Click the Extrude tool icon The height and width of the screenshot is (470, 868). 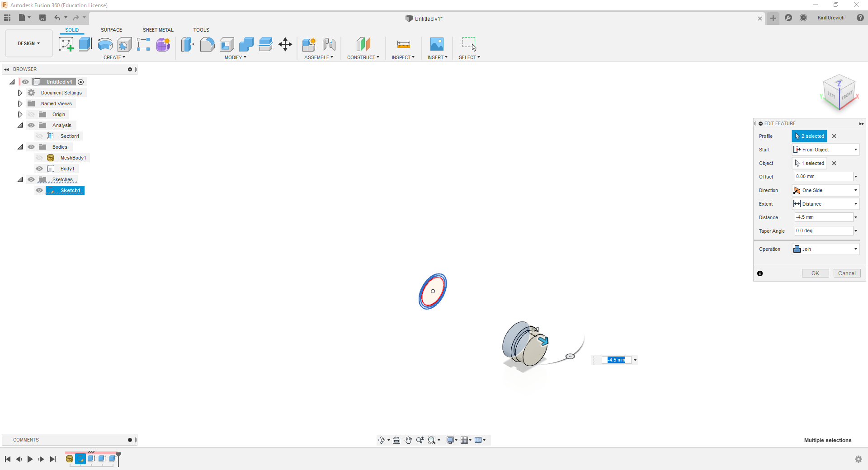85,44
